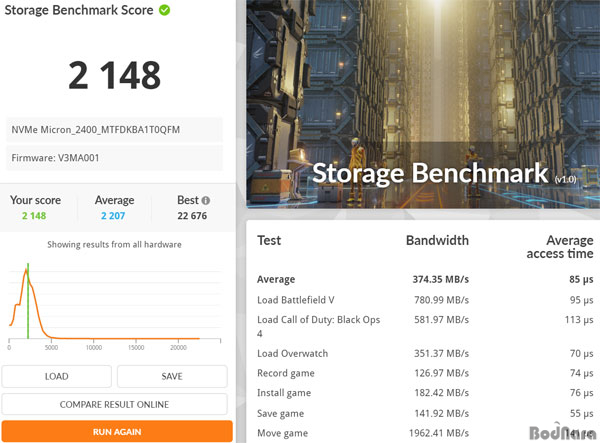
Task: Select the large 2 148 score value
Action: (114, 75)
